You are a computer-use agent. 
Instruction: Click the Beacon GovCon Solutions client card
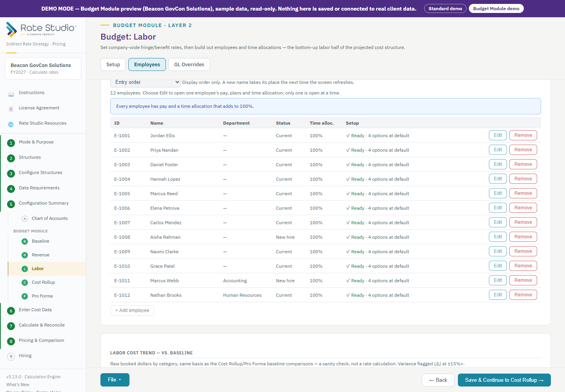(43, 69)
